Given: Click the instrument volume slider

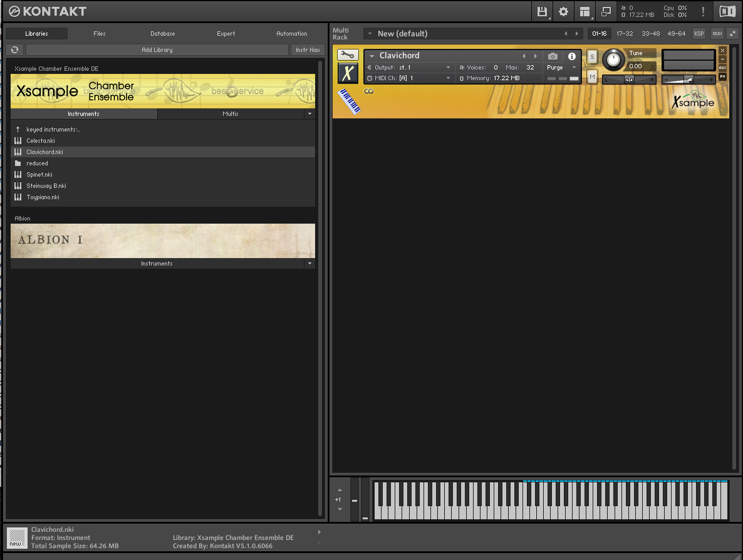Looking at the screenshot, I should [x=688, y=80].
